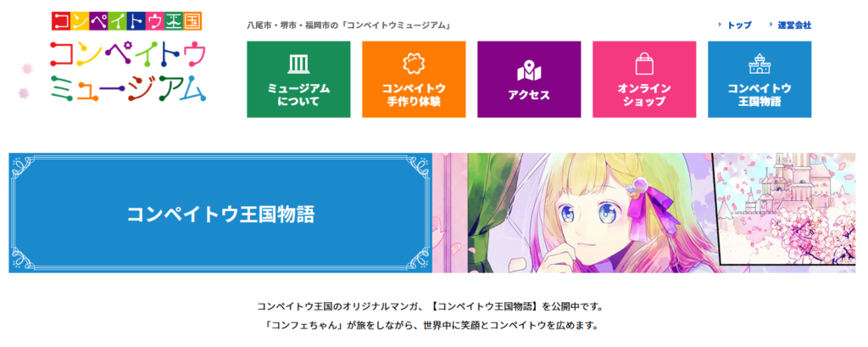The width and height of the screenshot is (868, 347).
Task: Click the shopping bag icon
Action: (x=644, y=63)
